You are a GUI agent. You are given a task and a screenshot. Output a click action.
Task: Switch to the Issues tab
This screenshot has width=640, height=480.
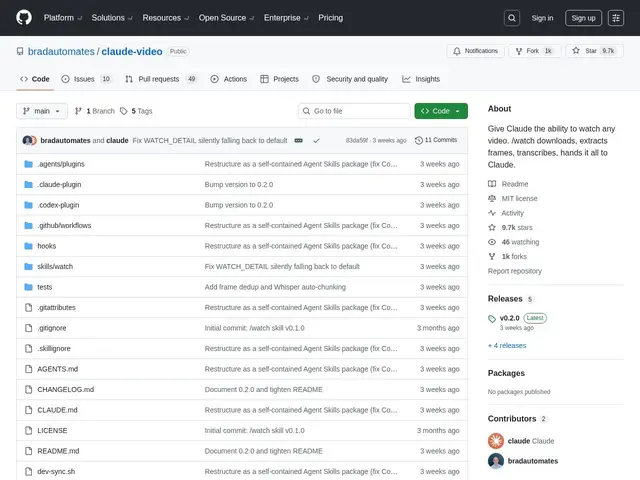coord(87,79)
